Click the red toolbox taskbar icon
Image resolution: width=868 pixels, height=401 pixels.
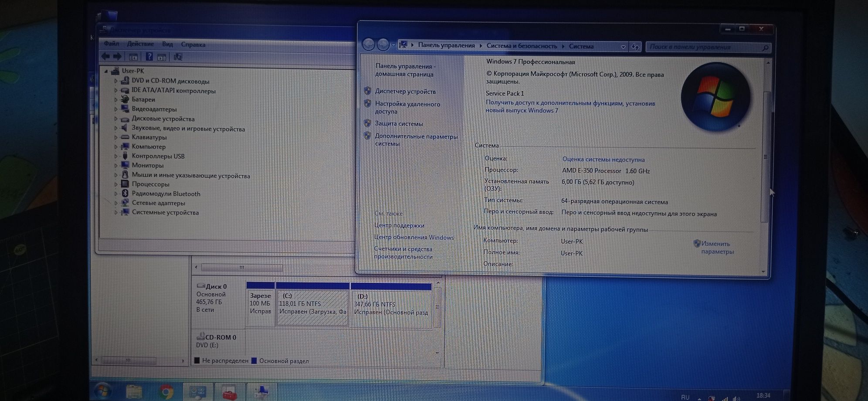(x=229, y=393)
